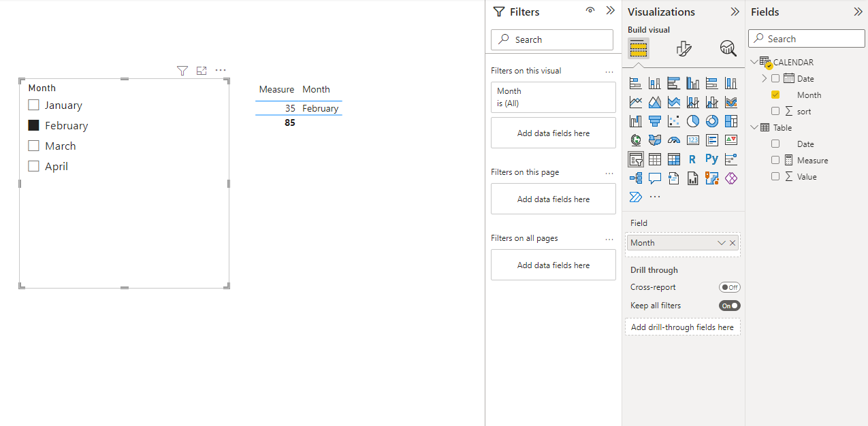This screenshot has width=868, height=426.
Task: Toggle Filters pane visibility eye icon
Action: pyautogui.click(x=590, y=10)
